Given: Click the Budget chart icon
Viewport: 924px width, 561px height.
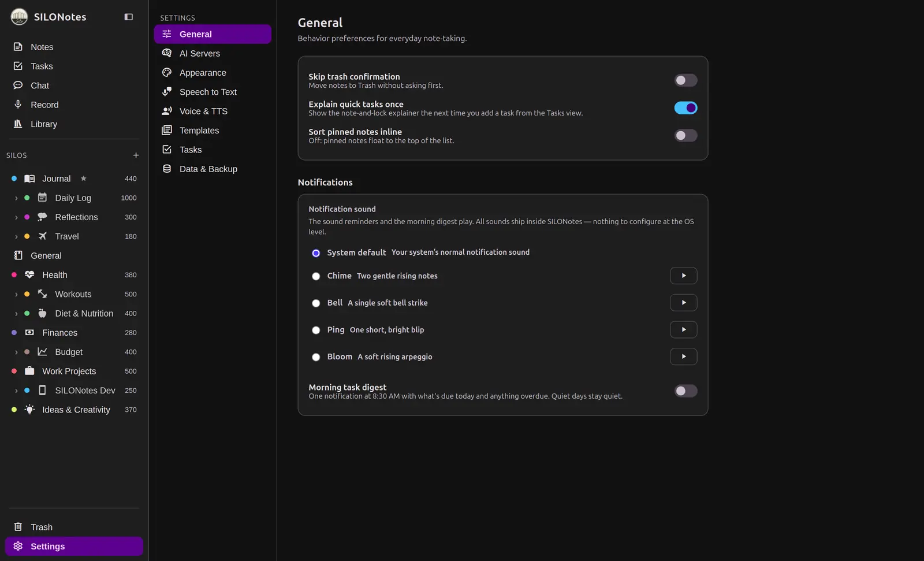Looking at the screenshot, I should pyautogui.click(x=42, y=352).
